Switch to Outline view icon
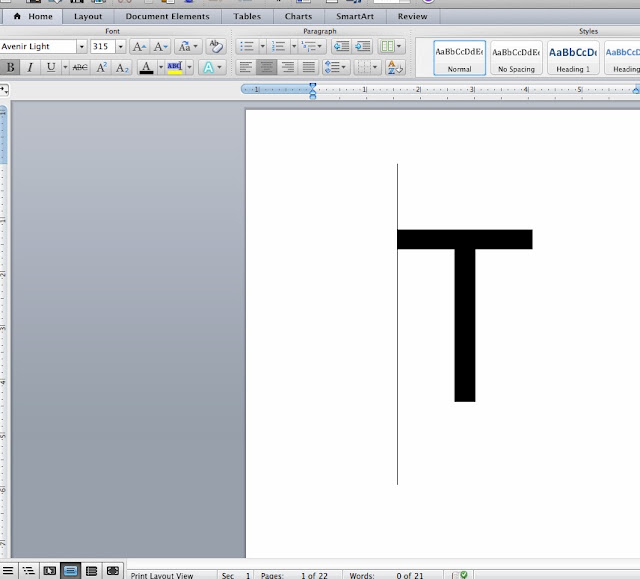This screenshot has width=640, height=579. coord(29,570)
